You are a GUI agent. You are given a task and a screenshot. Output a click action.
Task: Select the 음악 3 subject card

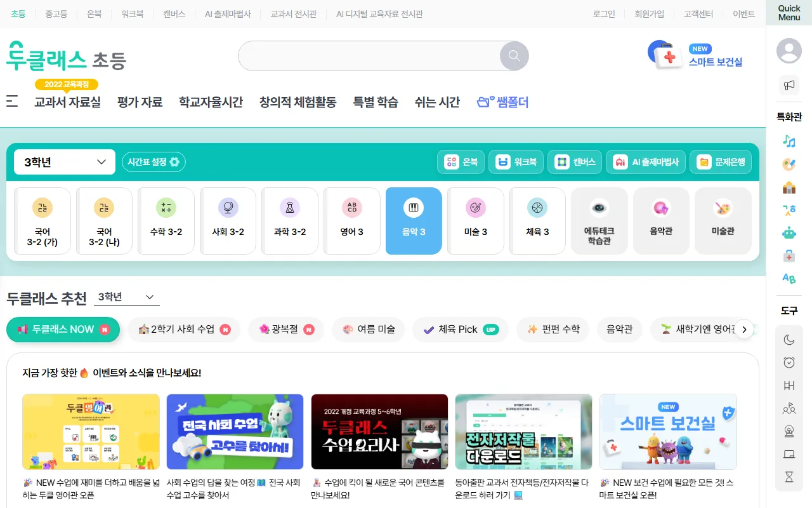click(414, 221)
